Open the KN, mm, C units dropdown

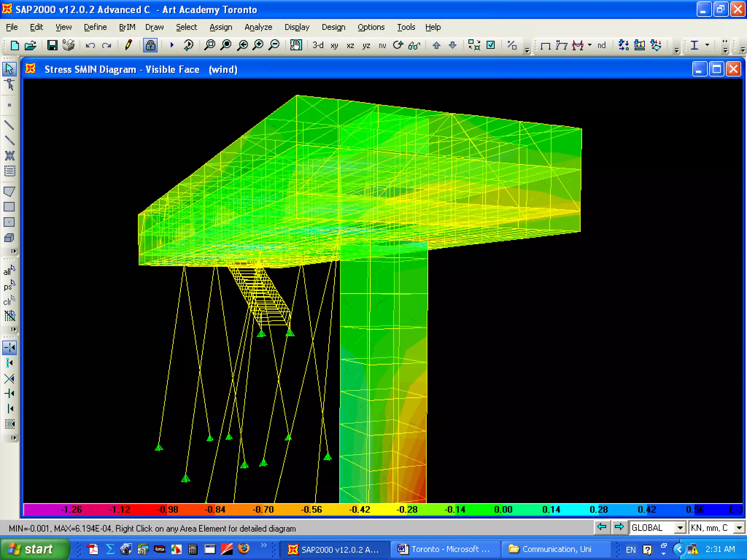coord(739,528)
